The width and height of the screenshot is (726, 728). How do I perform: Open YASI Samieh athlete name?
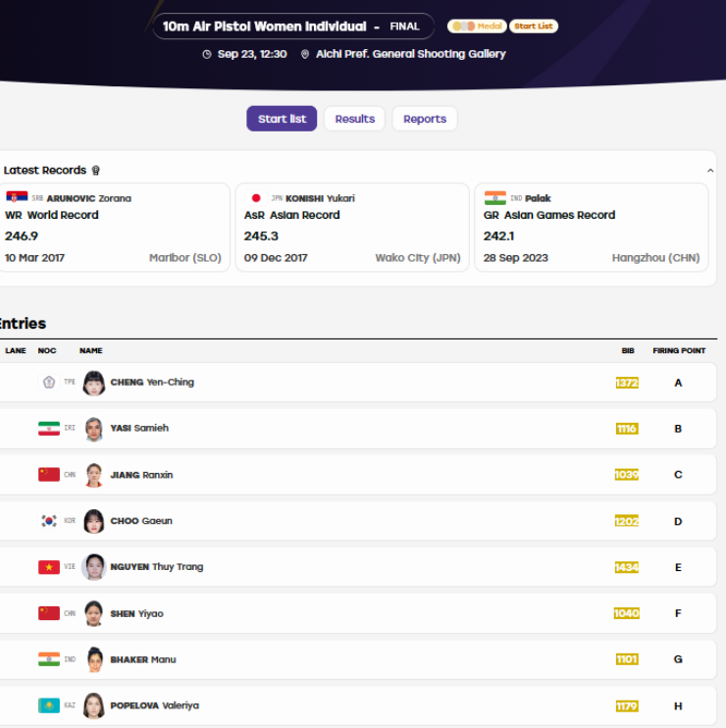[139, 428]
